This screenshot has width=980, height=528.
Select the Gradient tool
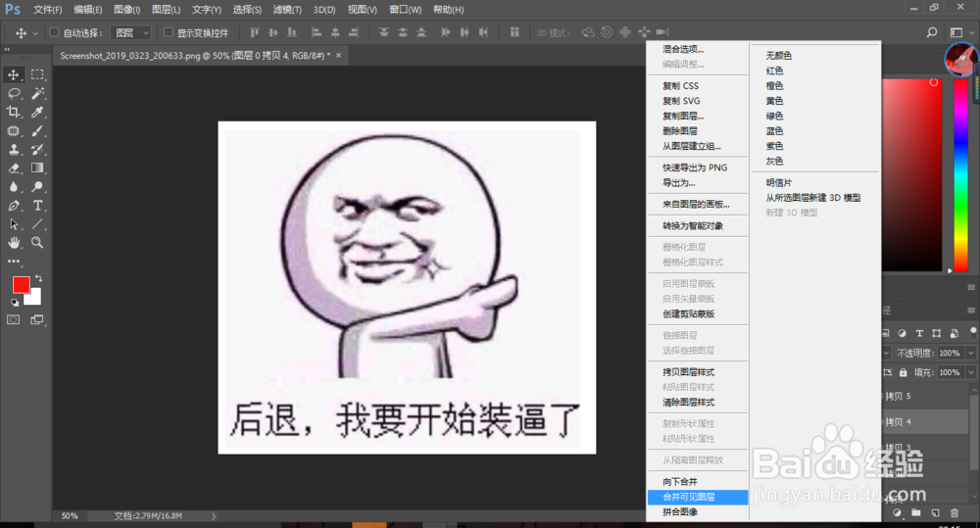click(37, 168)
